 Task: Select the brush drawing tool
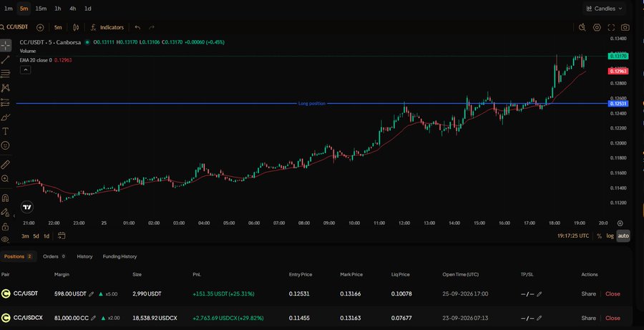pos(5,117)
